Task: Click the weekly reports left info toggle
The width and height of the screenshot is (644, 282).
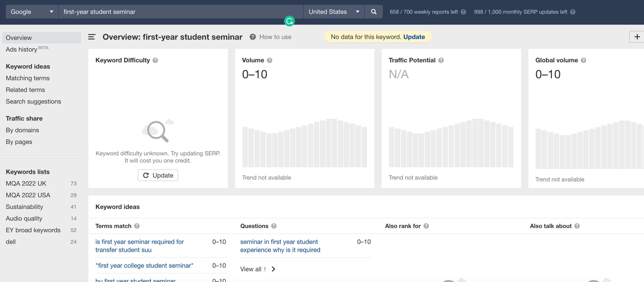Action: tap(463, 11)
